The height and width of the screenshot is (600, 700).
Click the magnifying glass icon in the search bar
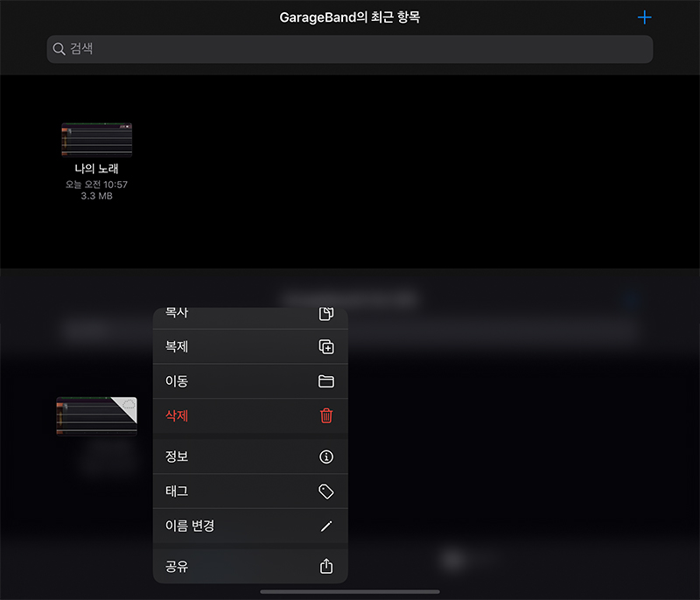coord(59,49)
